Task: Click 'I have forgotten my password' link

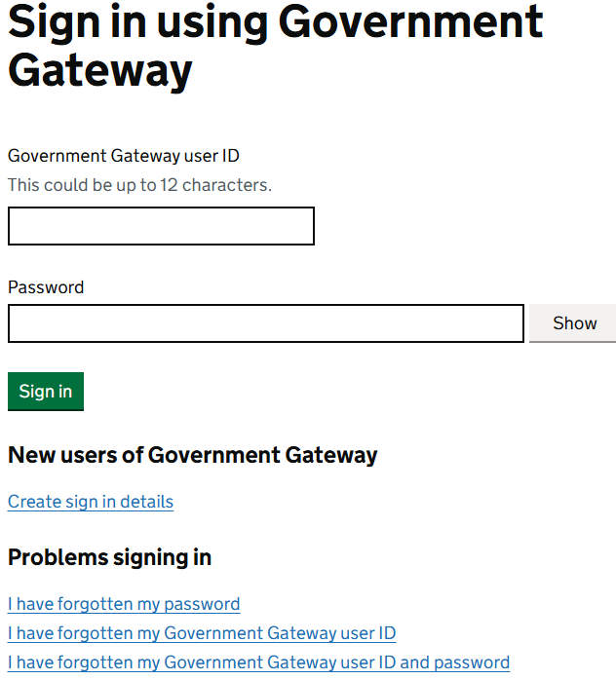Action: pyautogui.click(x=124, y=604)
